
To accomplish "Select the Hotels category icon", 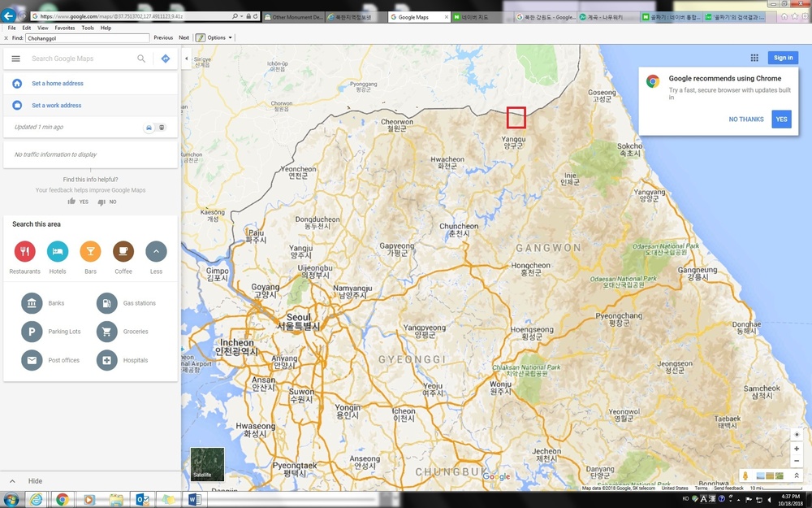I will (58, 252).
